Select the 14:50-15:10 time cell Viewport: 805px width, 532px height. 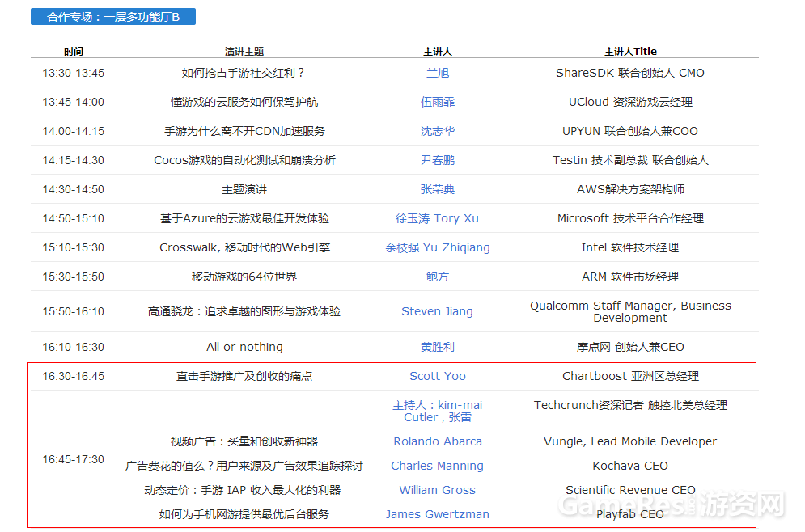(74, 218)
